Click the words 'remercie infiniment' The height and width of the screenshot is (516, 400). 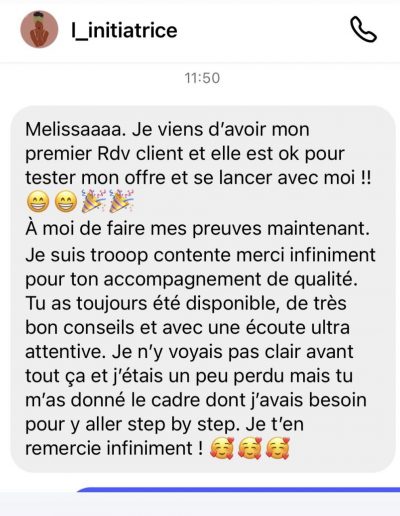coord(109,448)
